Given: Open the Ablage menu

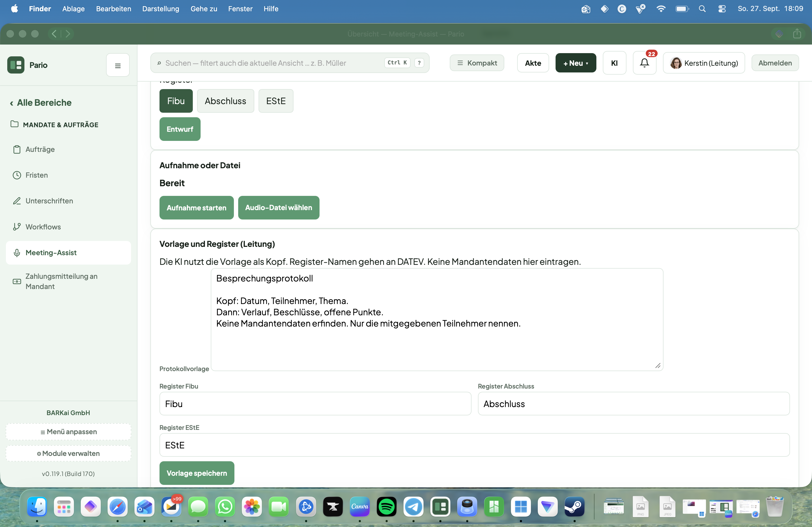Looking at the screenshot, I should coord(73,9).
